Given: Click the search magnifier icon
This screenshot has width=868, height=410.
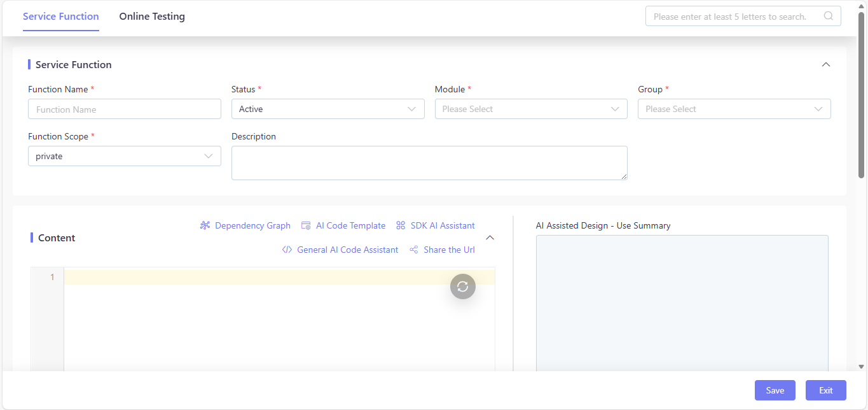Looking at the screenshot, I should tap(828, 16).
